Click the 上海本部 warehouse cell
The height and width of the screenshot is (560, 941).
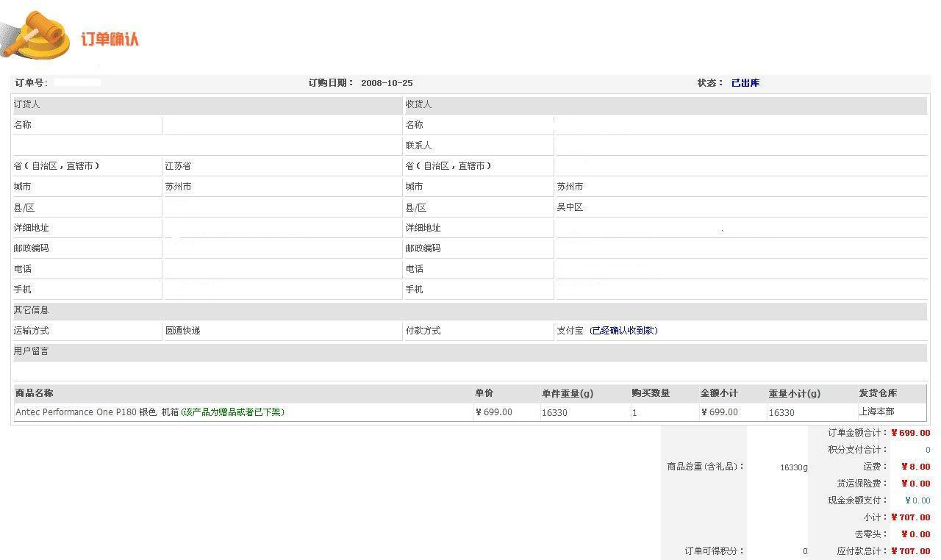click(x=876, y=412)
